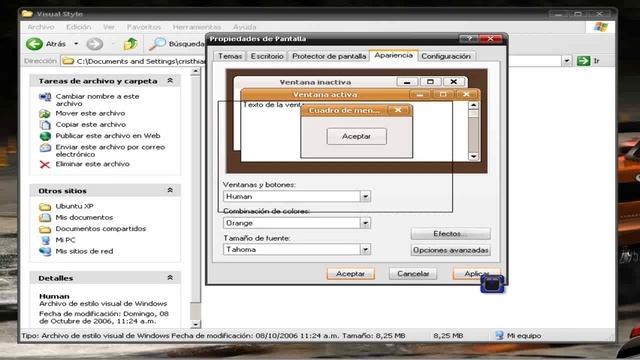640x360 pixels.
Task: Click the Eliminar este archivo link
Action: click(x=93, y=164)
